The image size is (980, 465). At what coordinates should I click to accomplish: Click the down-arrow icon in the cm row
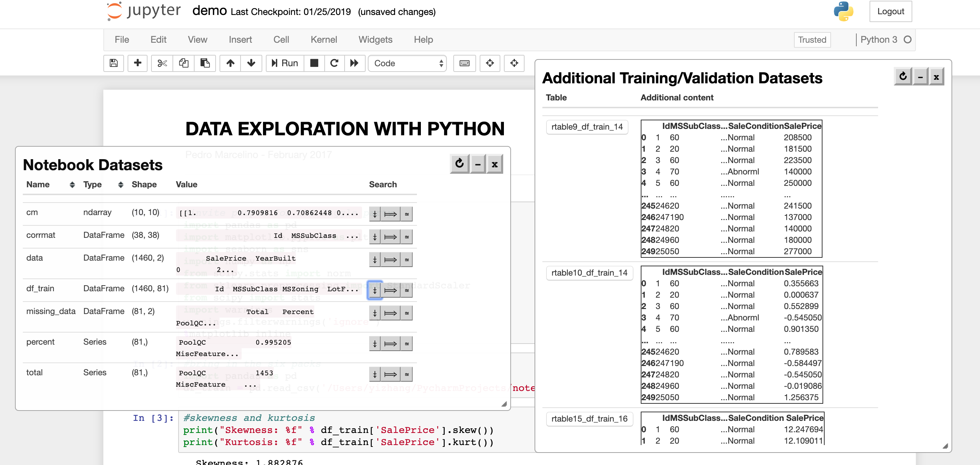coord(375,214)
